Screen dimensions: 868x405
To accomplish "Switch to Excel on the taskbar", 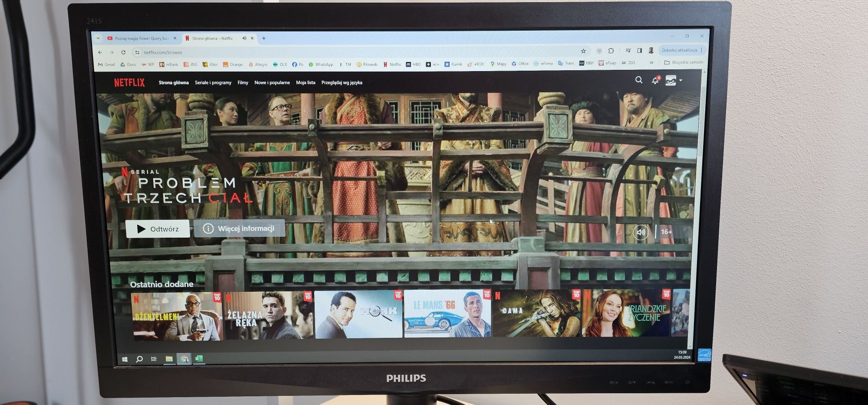I will point(199,359).
